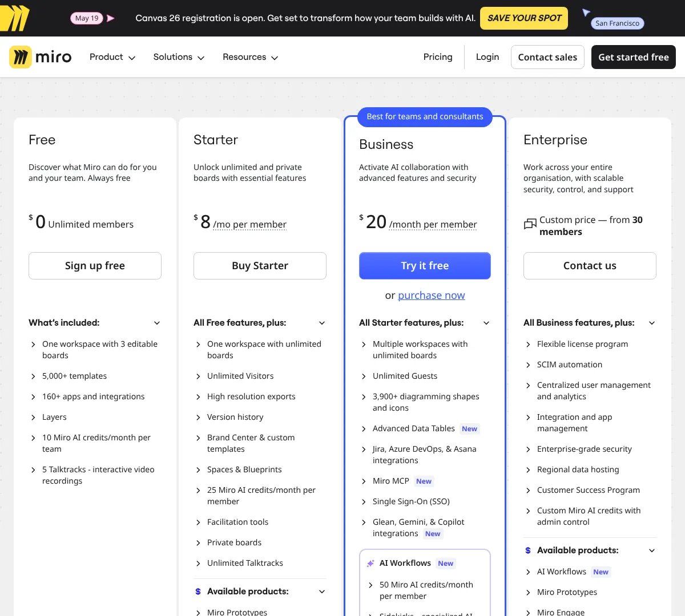
Task: Click Sign up free on Free plan
Action: pos(95,266)
